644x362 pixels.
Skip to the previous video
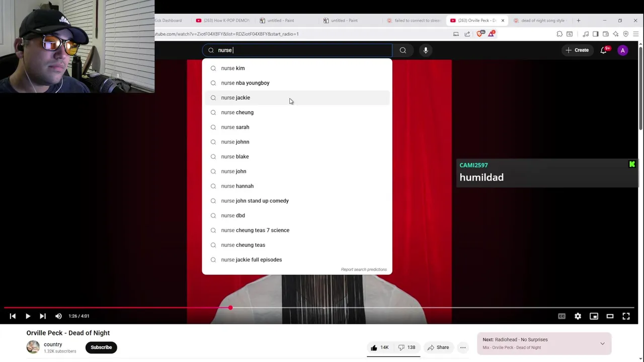13,316
